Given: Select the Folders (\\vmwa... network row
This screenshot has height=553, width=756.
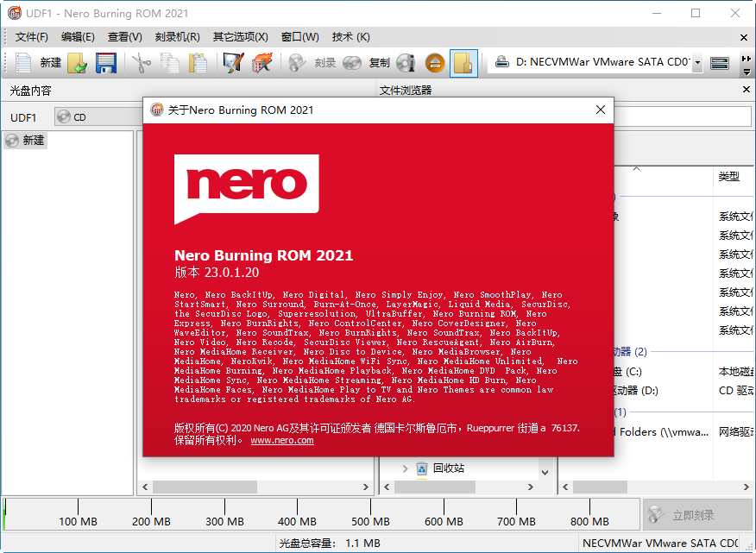Looking at the screenshot, I should 684,432.
